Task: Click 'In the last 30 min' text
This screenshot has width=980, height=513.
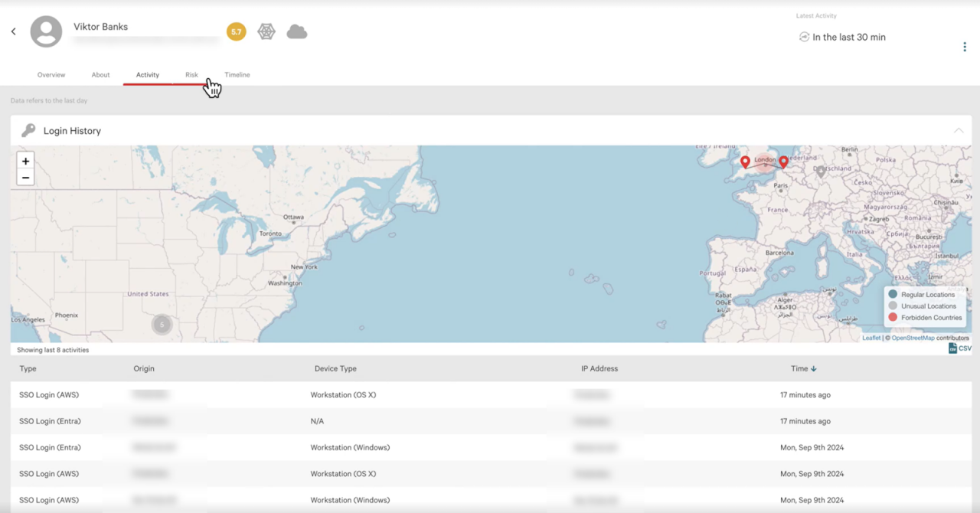Action: tap(849, 37)
